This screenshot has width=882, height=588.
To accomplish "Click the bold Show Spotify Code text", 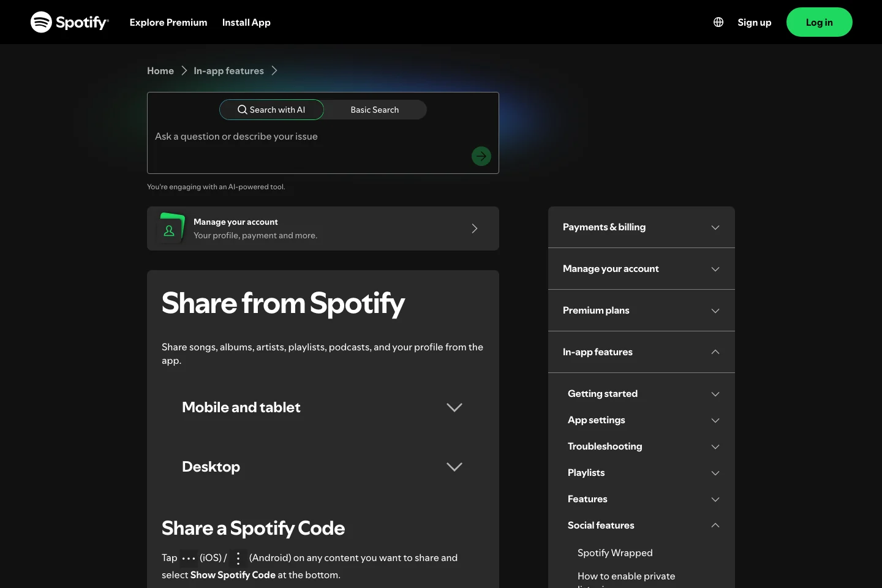I will 233,575.
